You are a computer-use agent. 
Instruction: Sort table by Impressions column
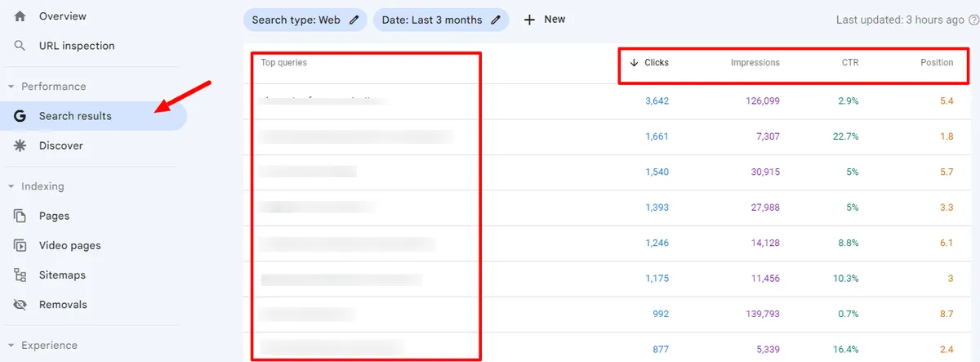[x=755, y=62]
